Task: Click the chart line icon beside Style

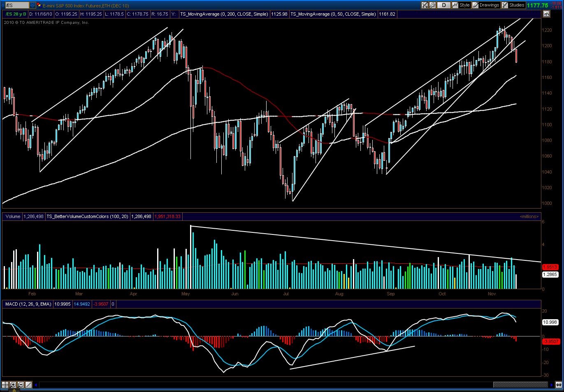Action: [x=455, y=5]
